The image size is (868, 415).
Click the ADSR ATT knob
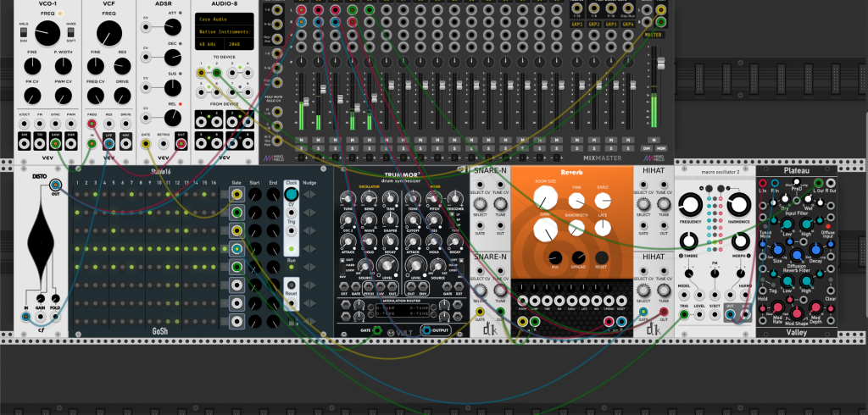(173, 26)
